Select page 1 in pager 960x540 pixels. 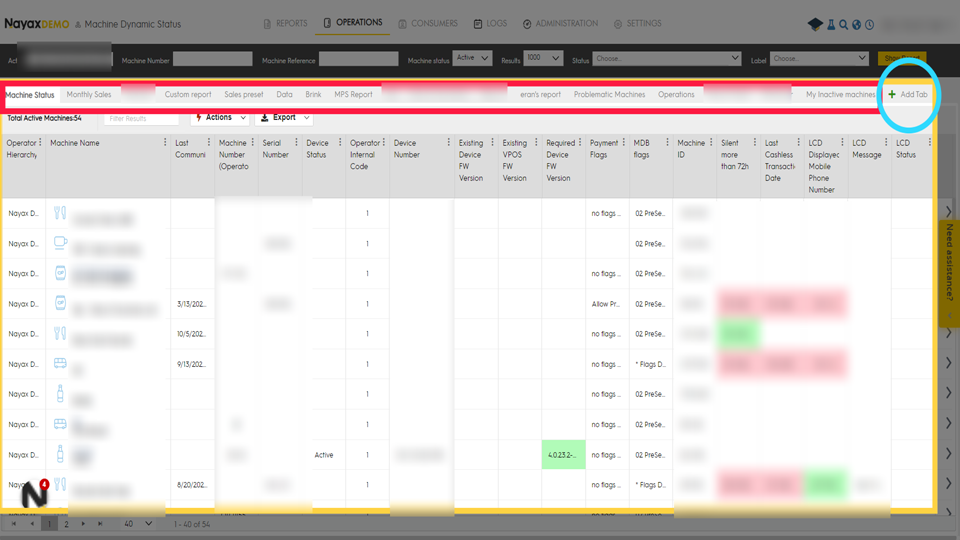click(x=50, y=524)
